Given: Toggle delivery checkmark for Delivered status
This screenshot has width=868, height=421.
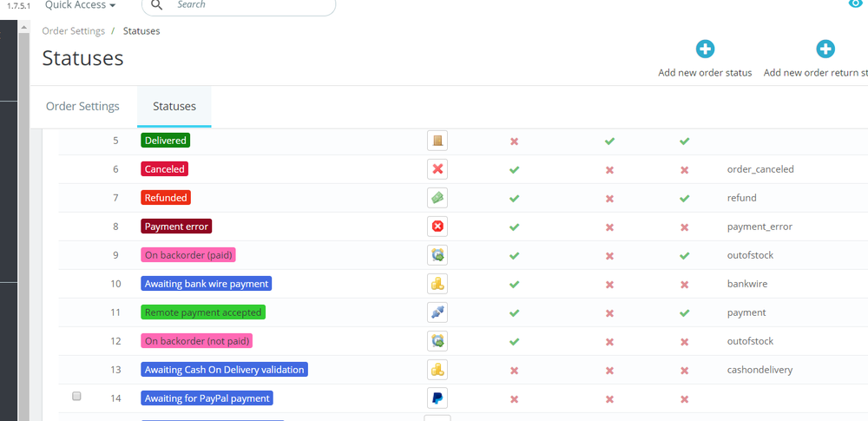Looking at the screenshot, I should tap(609, 141).
